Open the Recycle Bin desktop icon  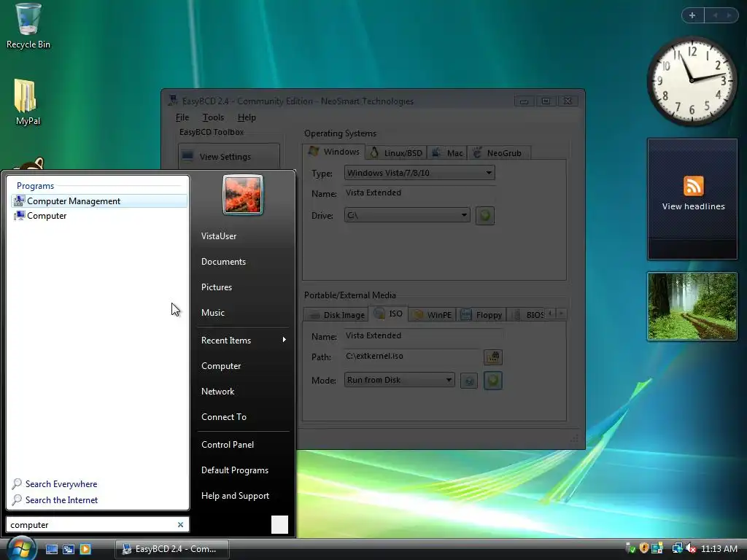pos(28,26)
